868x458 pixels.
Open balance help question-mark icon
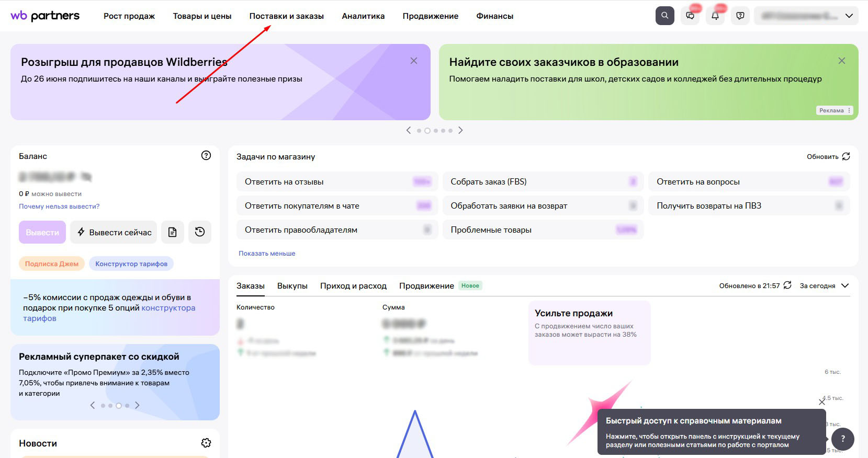click(x=206, y=155)
